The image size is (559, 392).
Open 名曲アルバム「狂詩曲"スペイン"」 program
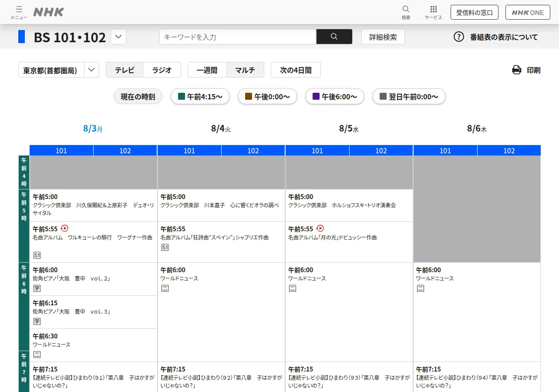(221, 242)
